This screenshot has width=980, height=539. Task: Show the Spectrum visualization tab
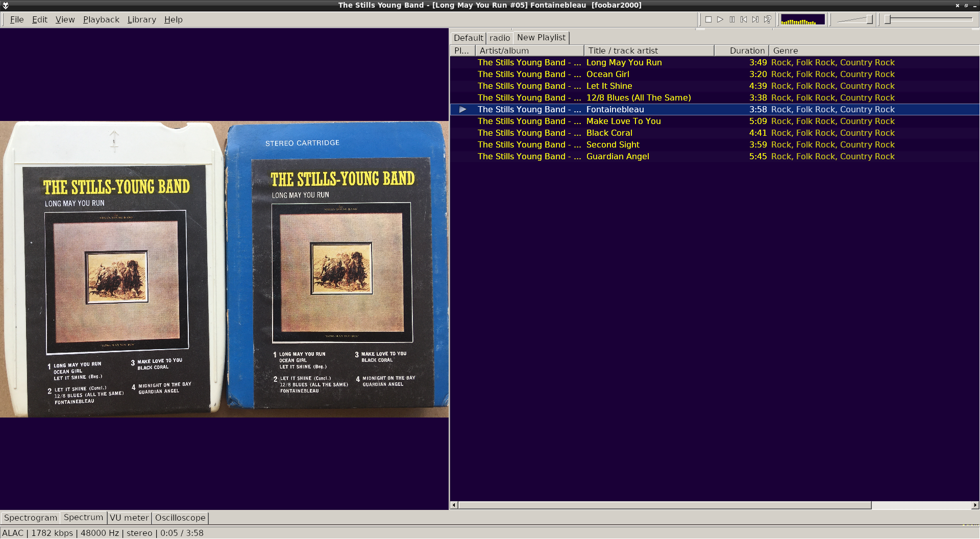[x=83, y=517]
